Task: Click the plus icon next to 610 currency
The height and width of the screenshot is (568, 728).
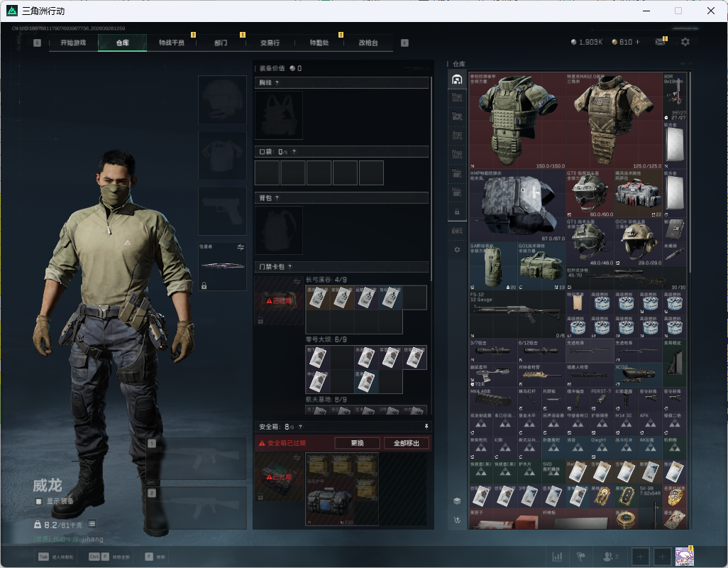Action: coord(637,42)
